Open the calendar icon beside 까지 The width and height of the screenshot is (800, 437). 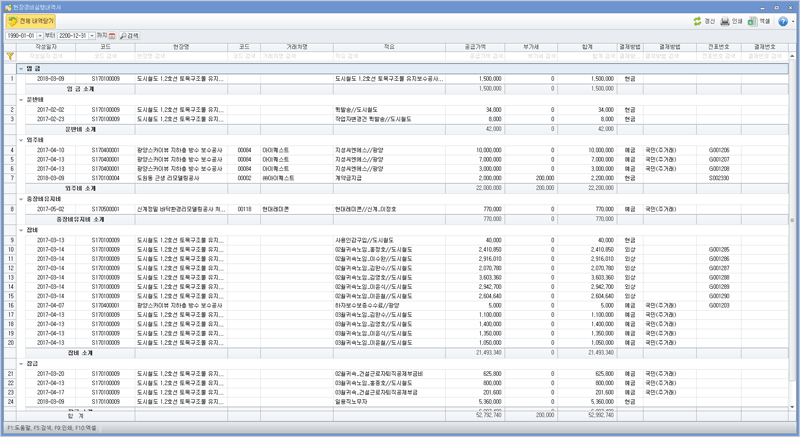coord(112,35)
